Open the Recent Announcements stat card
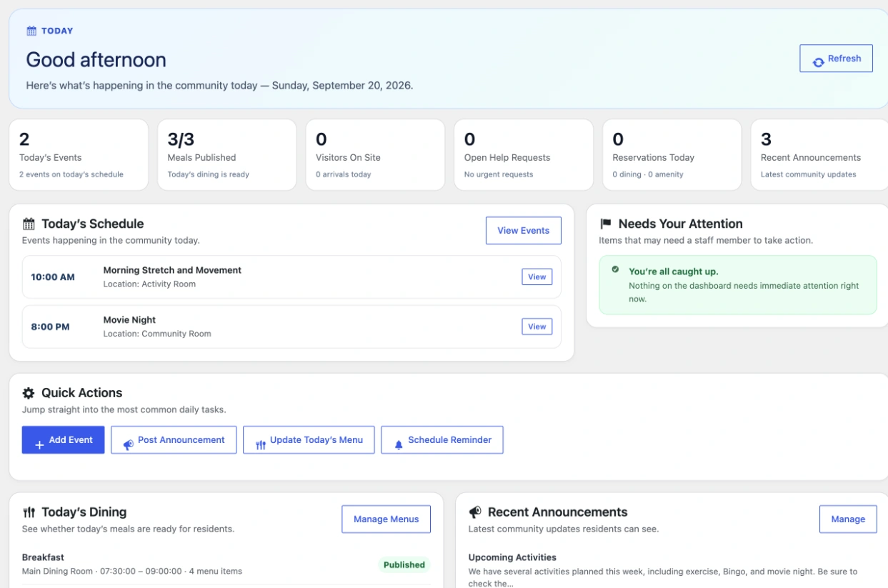 pyautogui.click(x=819, y=155)
